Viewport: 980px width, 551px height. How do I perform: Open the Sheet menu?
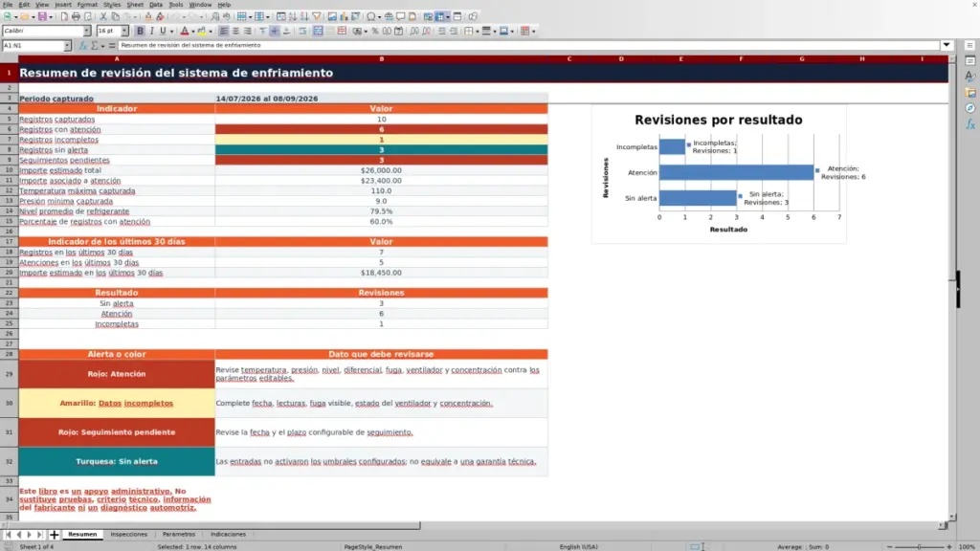coord(135,5)
